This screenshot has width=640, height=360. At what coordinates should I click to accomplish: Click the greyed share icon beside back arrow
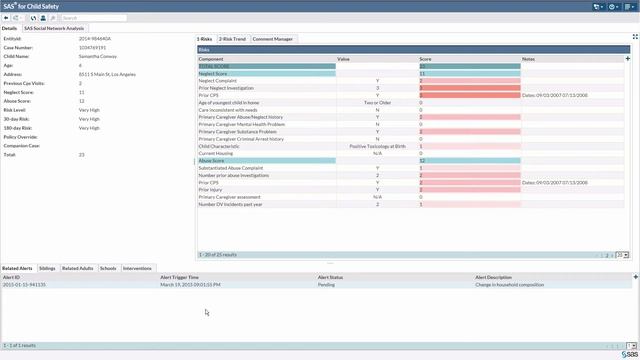pos(17,18)
